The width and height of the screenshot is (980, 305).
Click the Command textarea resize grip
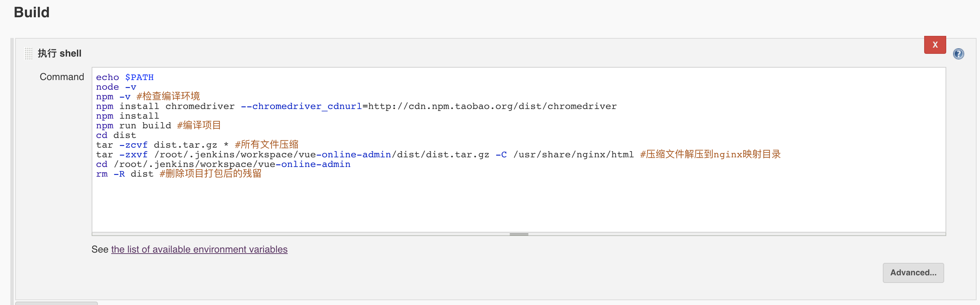tap(519, 234)
